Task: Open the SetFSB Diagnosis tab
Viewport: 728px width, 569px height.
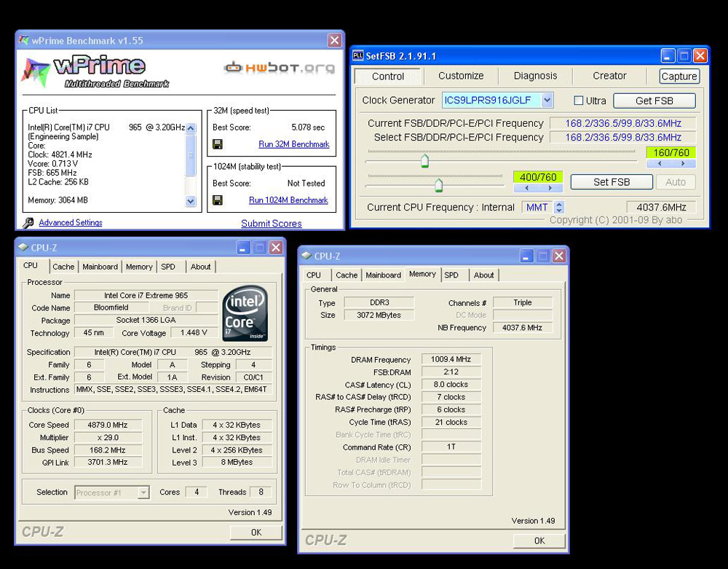Action: click(535, 76)
